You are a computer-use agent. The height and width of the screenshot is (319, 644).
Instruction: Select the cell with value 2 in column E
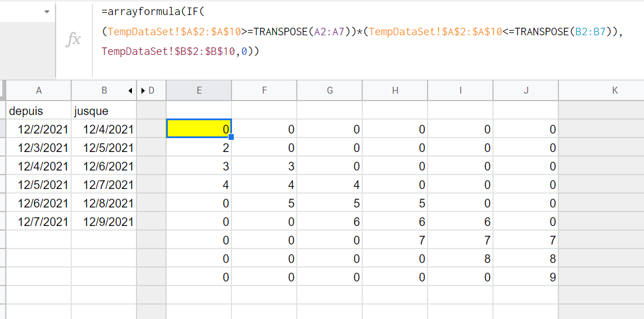(x=199, y=147)
